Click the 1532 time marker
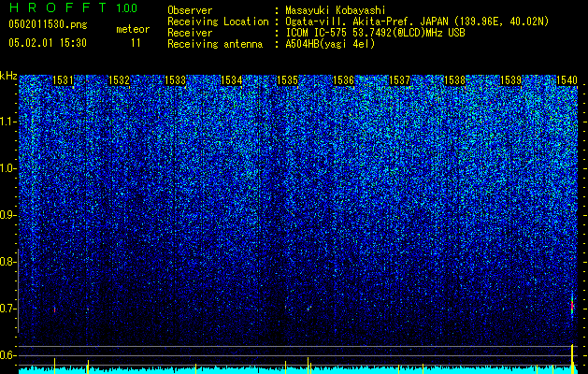Viewport: 588px width, 374px height. (x=119, y=79)
